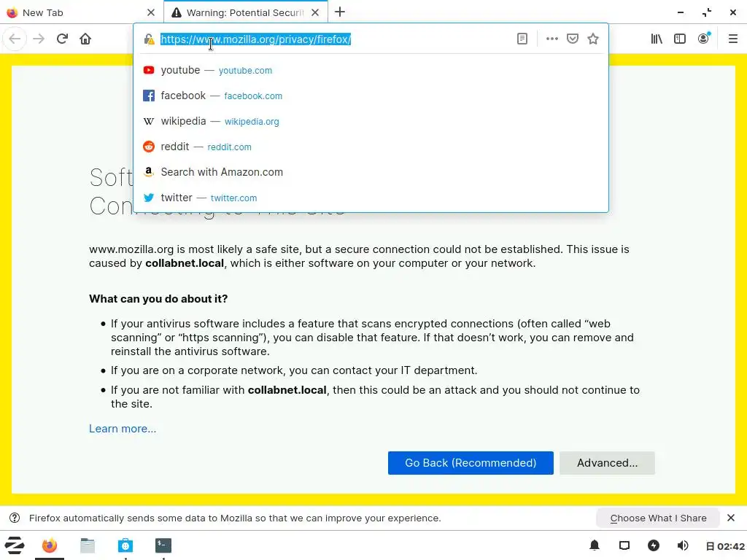Minimize the Firefox window
Viewport: 747px width, 560px height.
point(681,12)
